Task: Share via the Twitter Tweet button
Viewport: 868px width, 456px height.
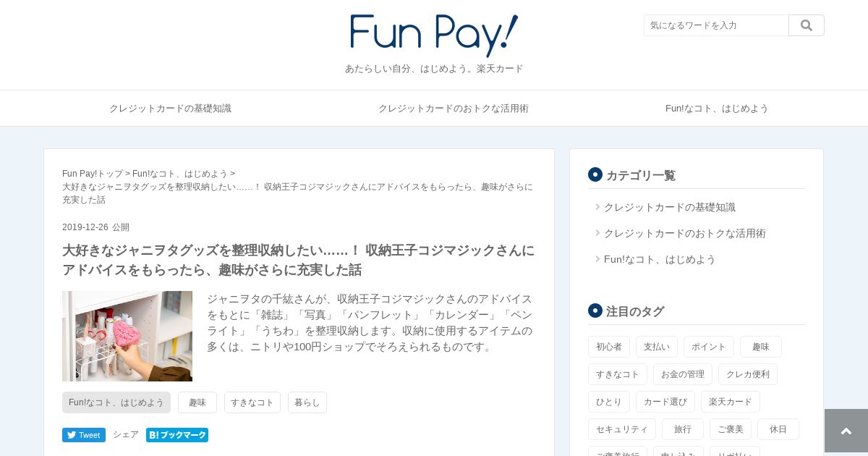Action: point(84,435)
